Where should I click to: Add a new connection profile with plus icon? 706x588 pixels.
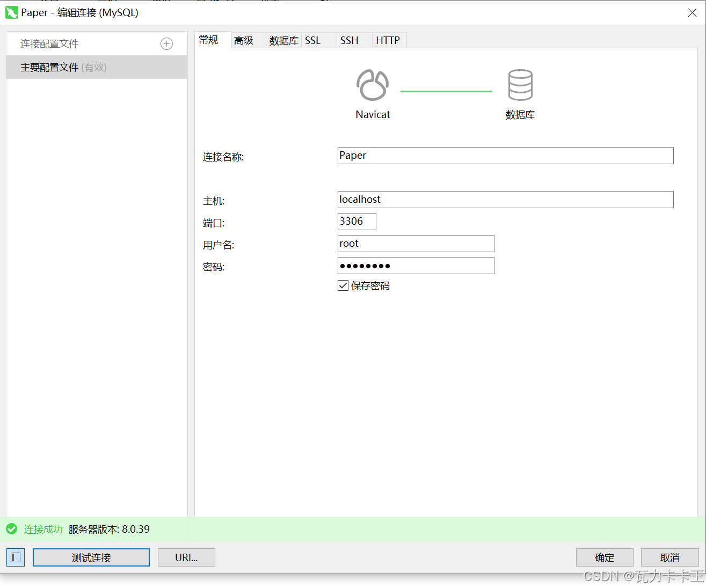(x=167, y=44)
